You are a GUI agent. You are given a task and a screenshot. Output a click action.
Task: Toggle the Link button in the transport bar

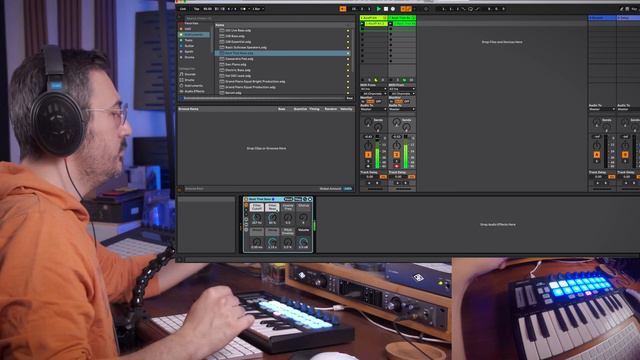pyautogui.click(x=183, y=9)
